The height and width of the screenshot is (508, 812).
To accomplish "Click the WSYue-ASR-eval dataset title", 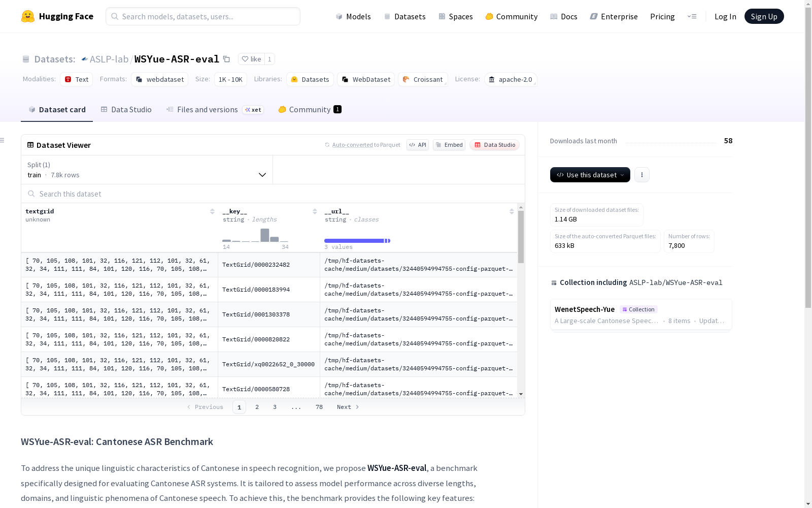I will [x=177, y=59].
